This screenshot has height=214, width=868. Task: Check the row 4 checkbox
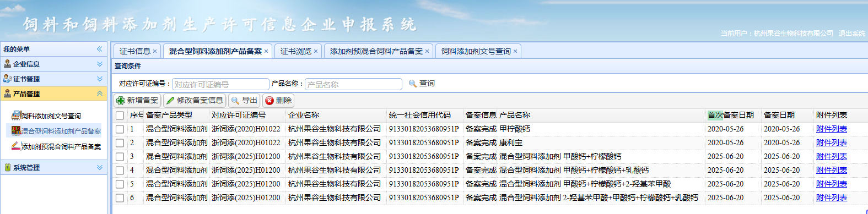click(x=120, y=171)
